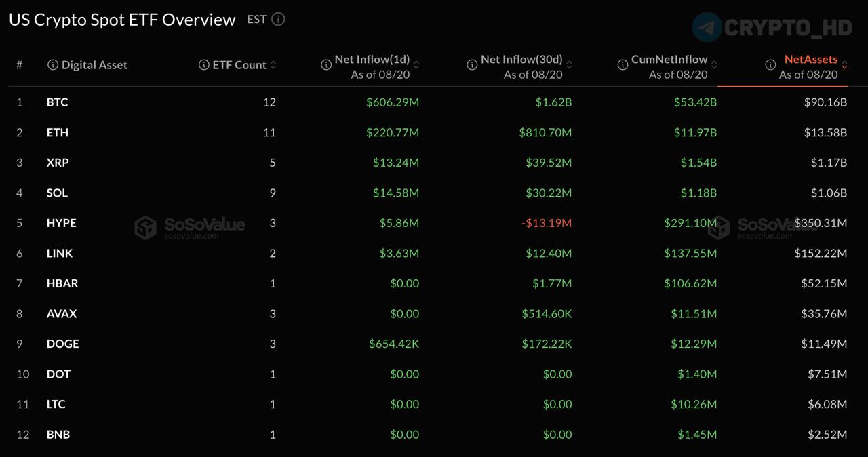This screenshot has height=457, width=868.
Task: Open the HYPE asset row
Action: [434, 223]
